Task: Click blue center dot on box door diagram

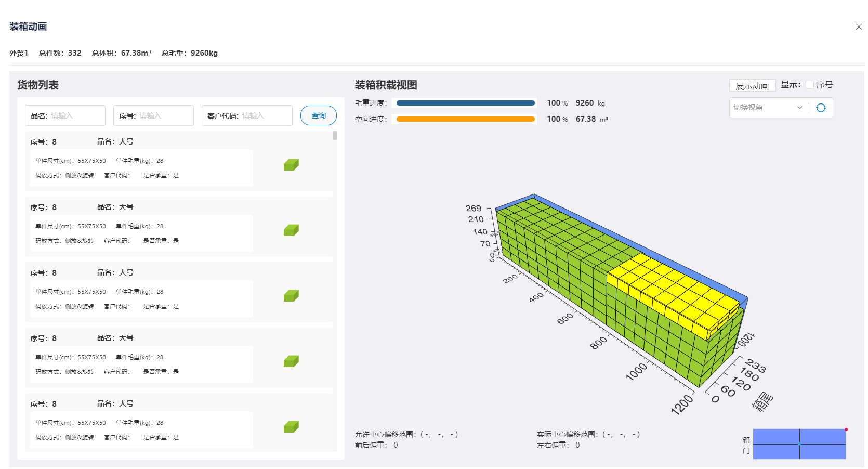Action: (x=799, y=444)
